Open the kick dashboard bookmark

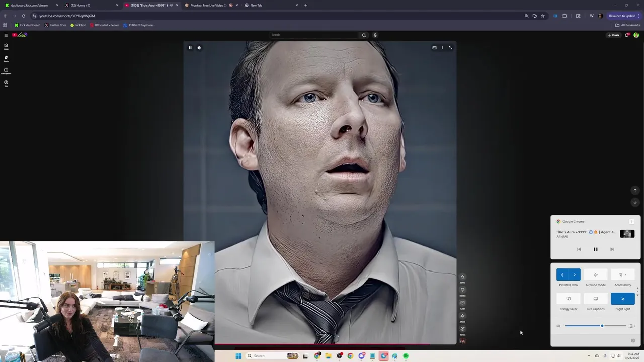pyautogui.click(x=27, y=25)
